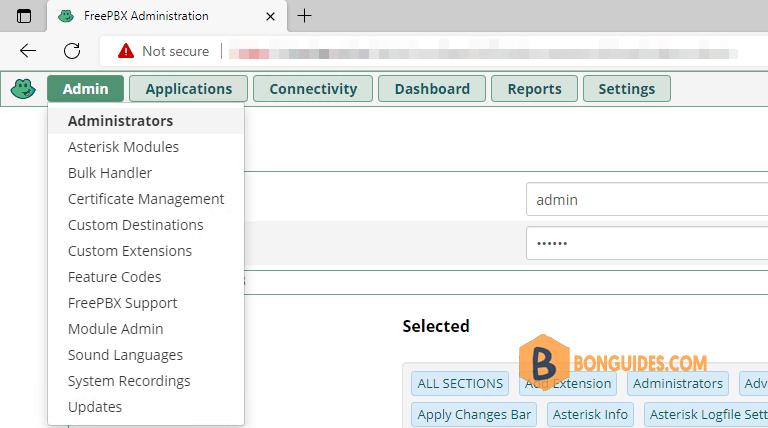The height and width of the screenshot is (428, 768).
Task: Click the Not secure label
Action: tap(175, 51)
